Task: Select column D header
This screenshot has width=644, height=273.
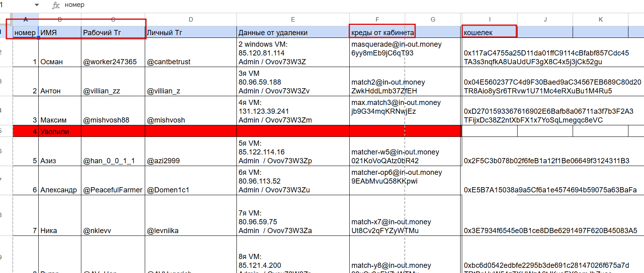Action: 191,20
